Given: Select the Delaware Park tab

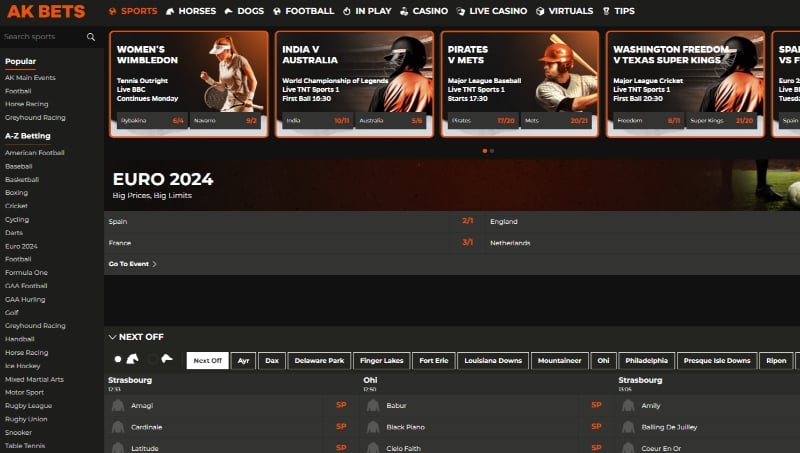Looking at the screenshot, I should coord(319,361).
